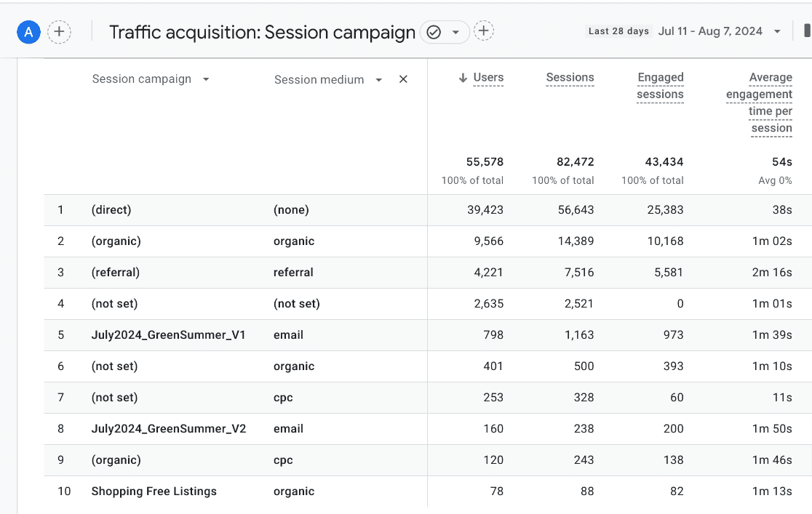Image resolution: width=812 pixels, height=514 pixels.
Task: Sort by the Engaged sessions column header
Action: [660, 85]
